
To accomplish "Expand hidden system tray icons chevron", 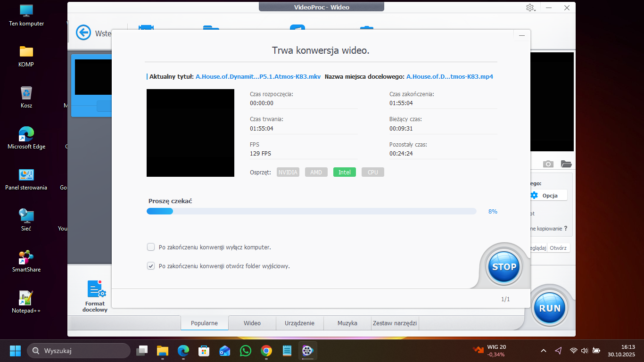I will click(x=544, y=351).
